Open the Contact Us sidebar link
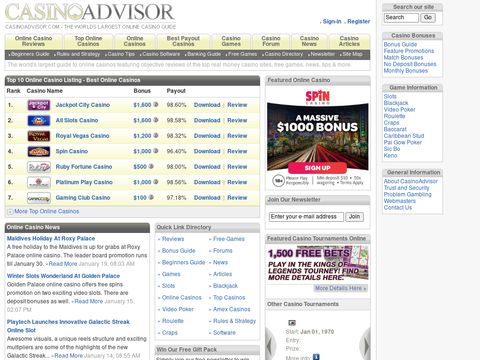This screenshot has height=360, width=480. pyautogui.click(x=398, y=208)
